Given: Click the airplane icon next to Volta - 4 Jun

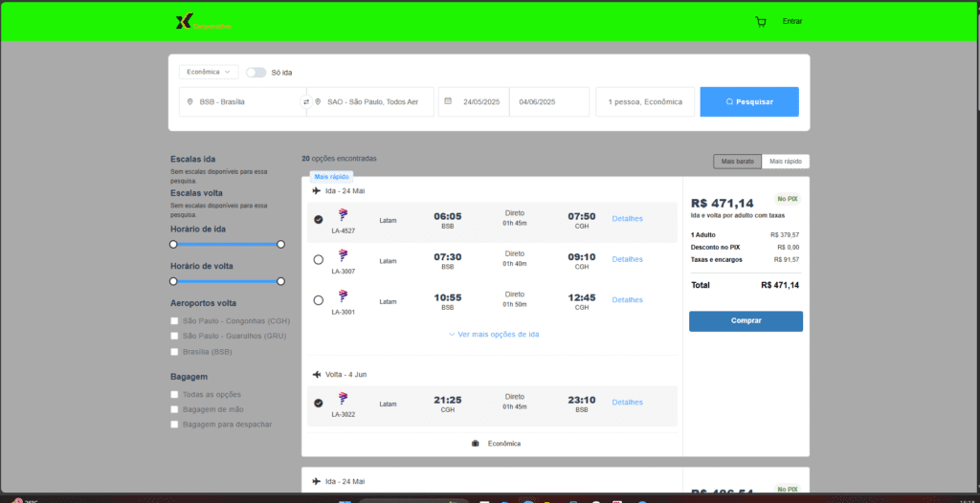Looking at the screenshot, I should (317, 374).
